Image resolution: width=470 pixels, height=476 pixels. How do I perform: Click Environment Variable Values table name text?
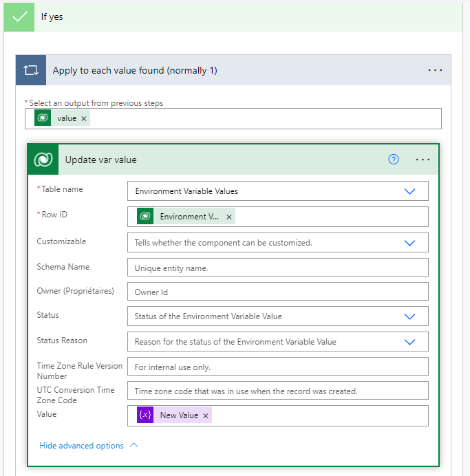[x=186, y=191]
